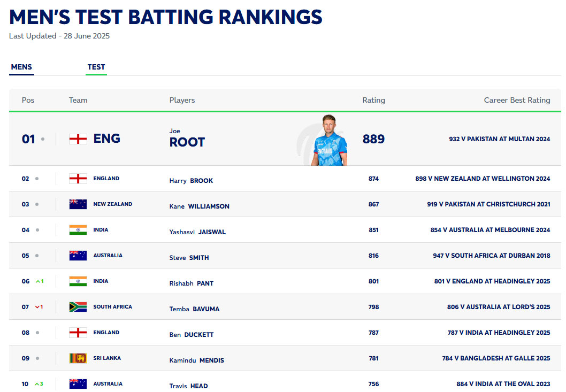566x392 pixels.
Task: Click India flag next to Yashasvi Jaiswal
Action: click(x=78, y=230)
